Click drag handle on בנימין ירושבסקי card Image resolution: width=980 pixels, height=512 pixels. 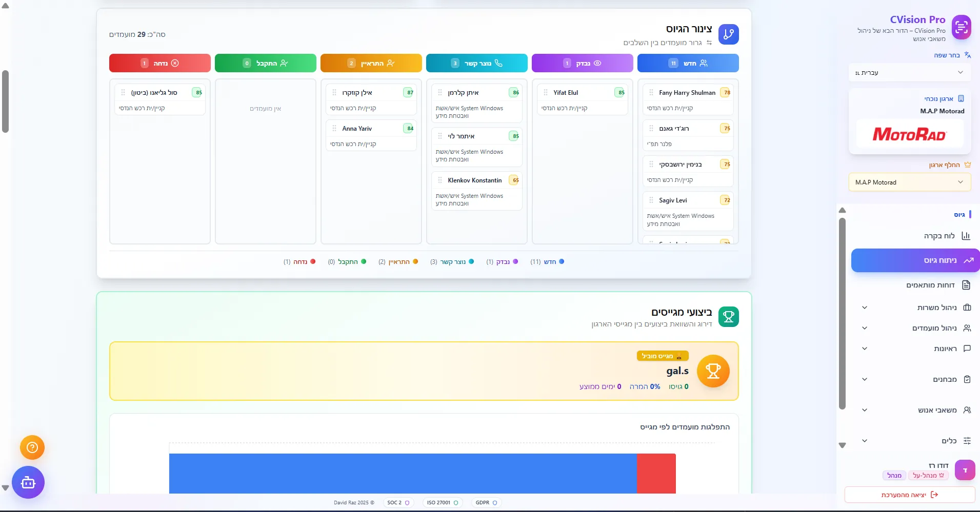(651, 164)
